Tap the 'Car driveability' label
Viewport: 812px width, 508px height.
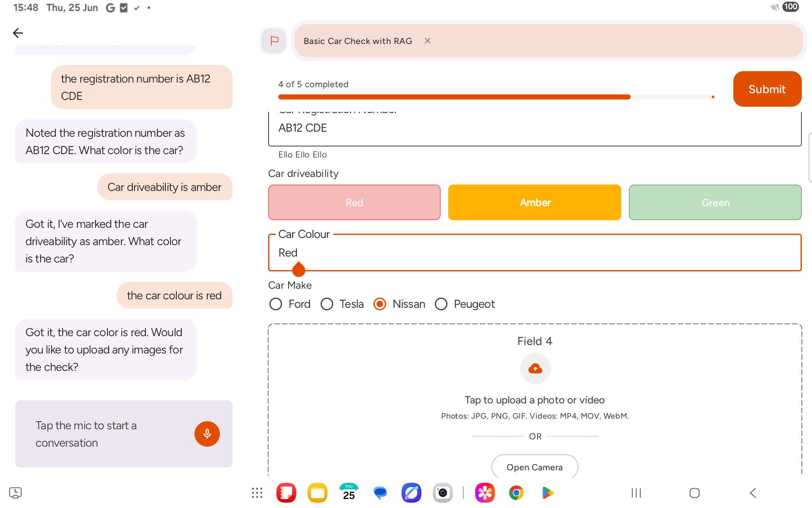303,174
